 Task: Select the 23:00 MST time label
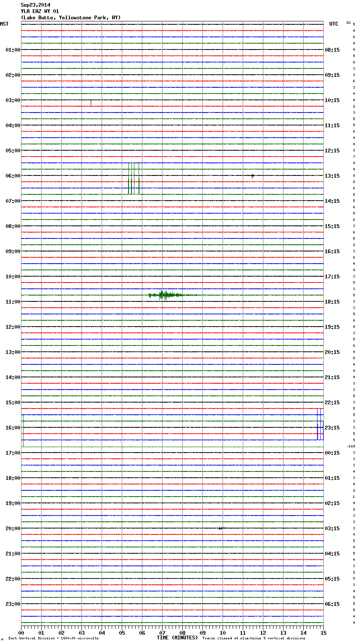point(13,604)
